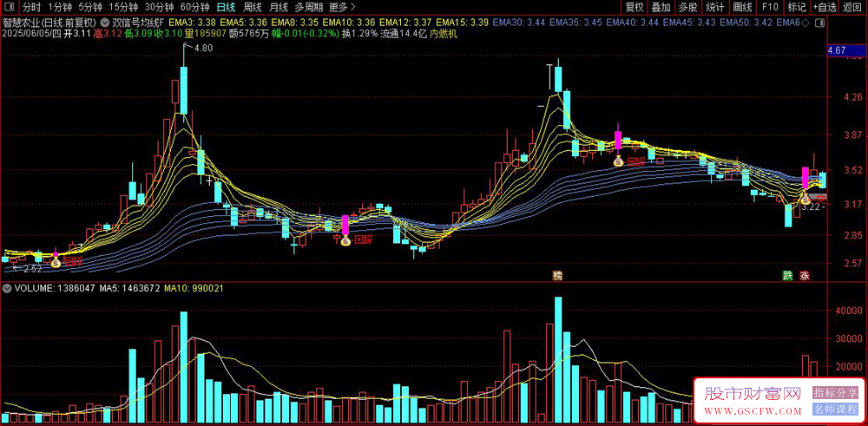This screenshot has width=868, height=426.
Task: Click the 4.80 high price label
Action: point(204,48)
